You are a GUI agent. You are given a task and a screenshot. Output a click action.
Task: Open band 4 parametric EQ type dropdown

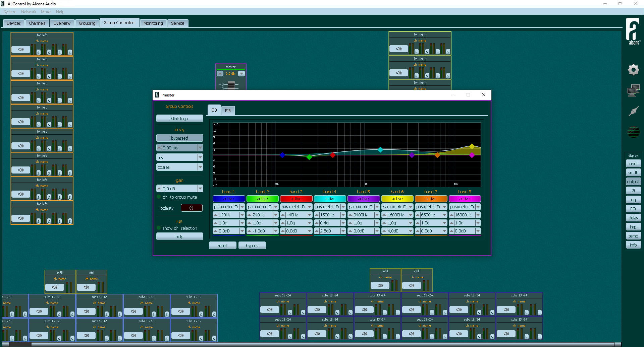tap(343, 207)
